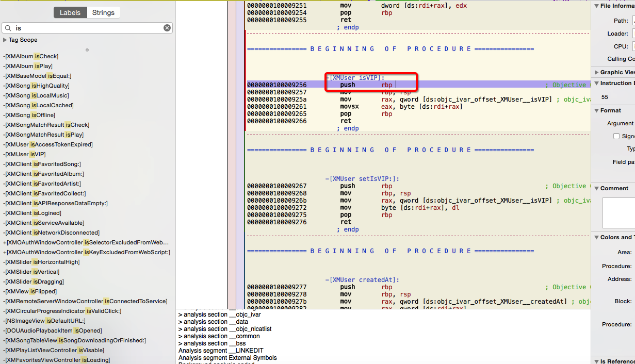Image resolution: width=635 pixels, height=364 pixels.
Task: Select label -[XMClient isAPIResponseDataEmpty:]
Action: (x=55, y=203)
